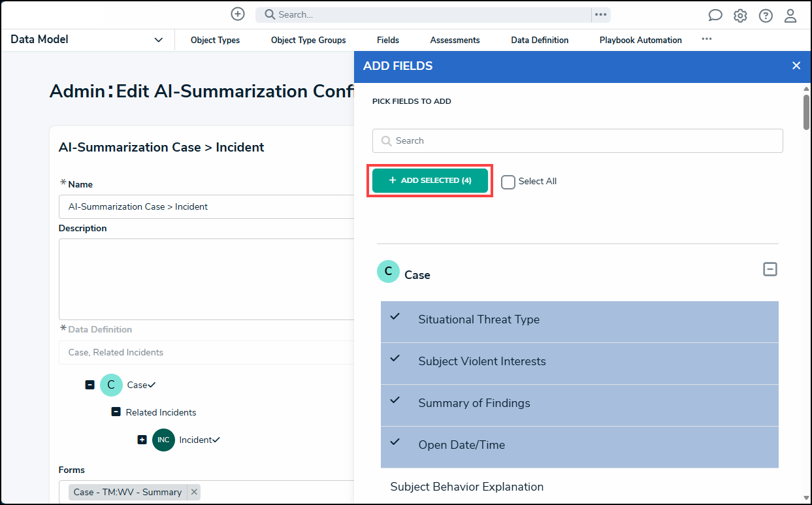This screenshot has width=812, height=505.
Task: Open the user profile icon
Action: [790, 16]
